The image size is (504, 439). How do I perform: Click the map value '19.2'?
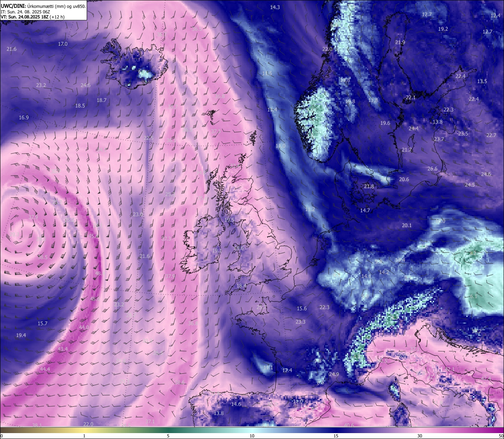[x=443, y=29]
